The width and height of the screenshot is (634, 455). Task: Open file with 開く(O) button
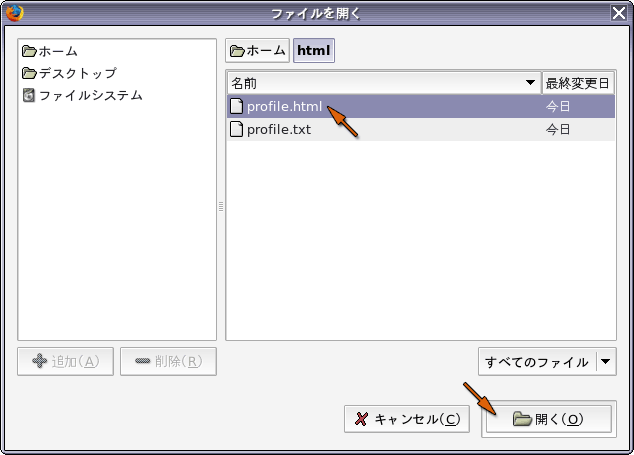(x=549, y=419)
